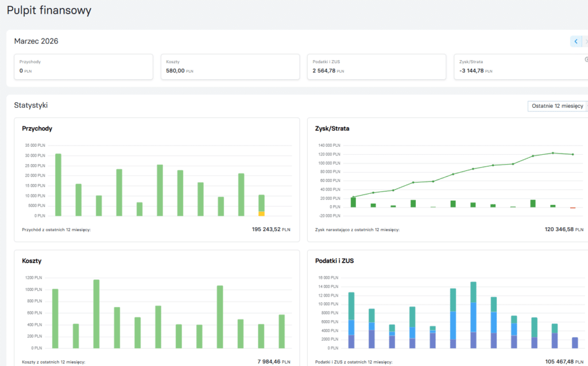Viewport: 588px width, 366px height.
Task: Click the tallest first bar in Przychody chart
Action: pos(58,185)
